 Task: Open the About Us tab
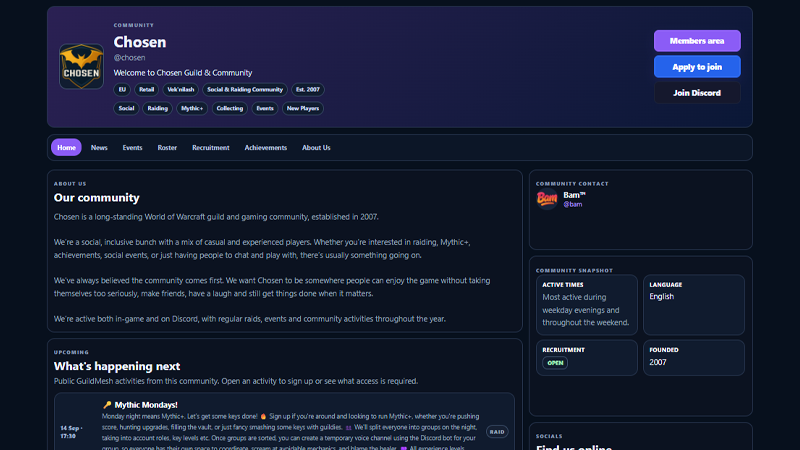tap(316, 147)
